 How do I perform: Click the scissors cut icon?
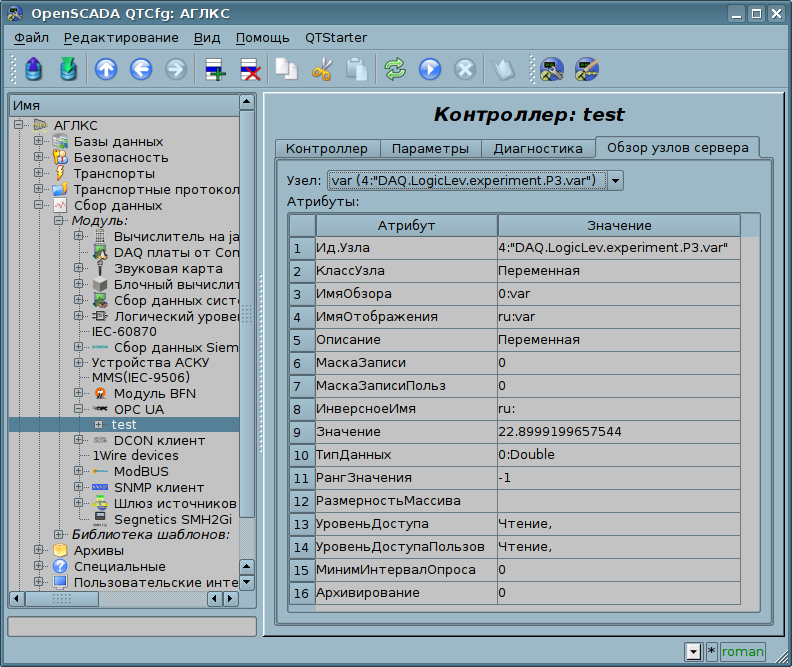(x=321, y=69)
